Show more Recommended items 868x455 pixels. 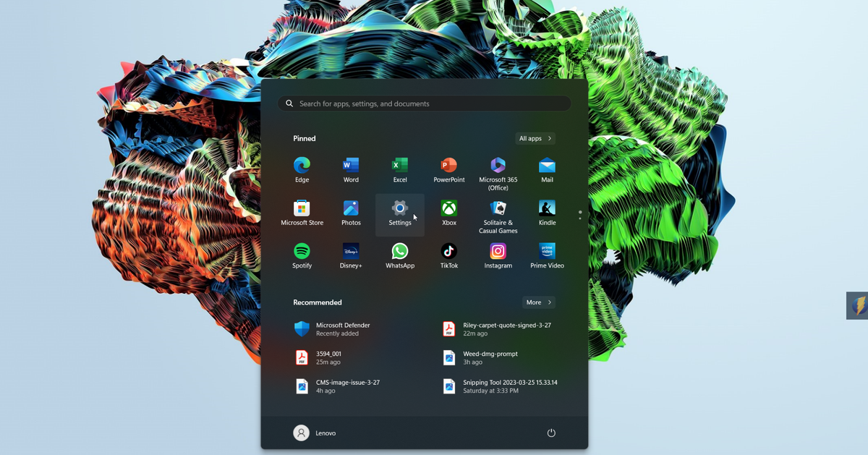coord(538,302)
